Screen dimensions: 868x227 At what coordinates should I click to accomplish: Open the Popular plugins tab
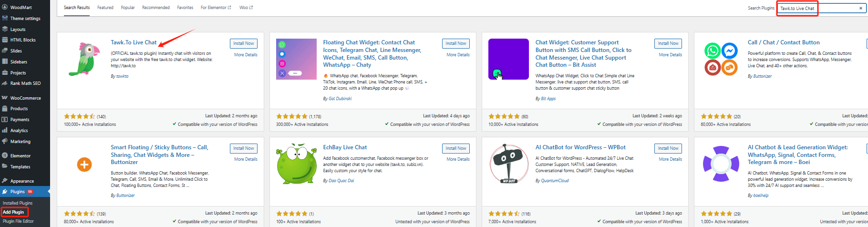pyautogui.click(x=128, y=8)
